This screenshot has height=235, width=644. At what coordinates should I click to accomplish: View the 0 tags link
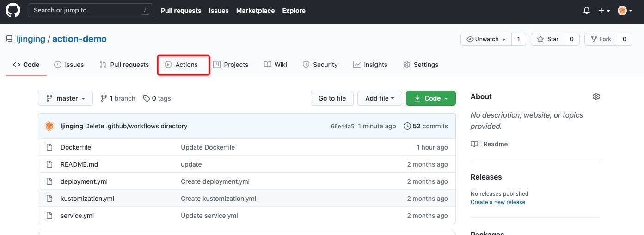tap(157, 98)
